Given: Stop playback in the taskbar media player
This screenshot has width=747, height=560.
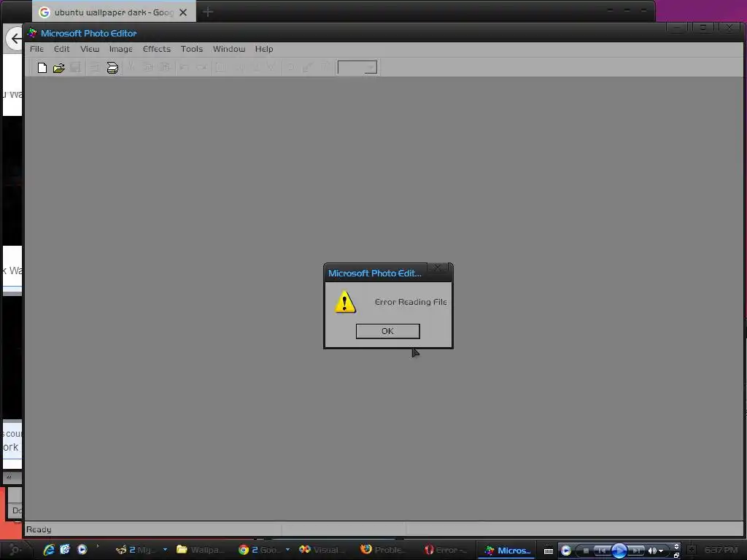Looking at the screenshot, I should tap(586, 551).
